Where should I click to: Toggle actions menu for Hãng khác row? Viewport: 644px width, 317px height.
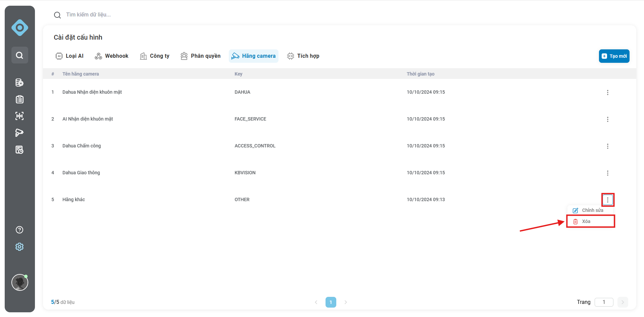click(x=607, y=200)
